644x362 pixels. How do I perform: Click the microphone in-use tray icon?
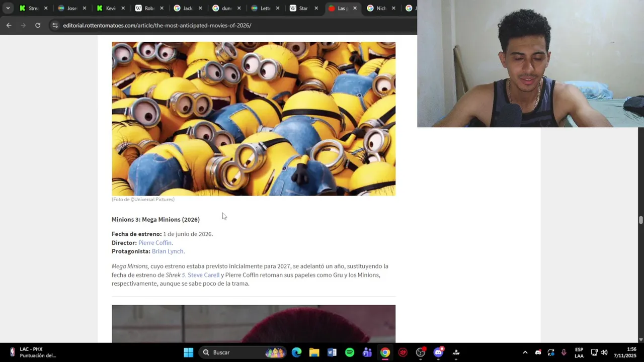(563, 352)
